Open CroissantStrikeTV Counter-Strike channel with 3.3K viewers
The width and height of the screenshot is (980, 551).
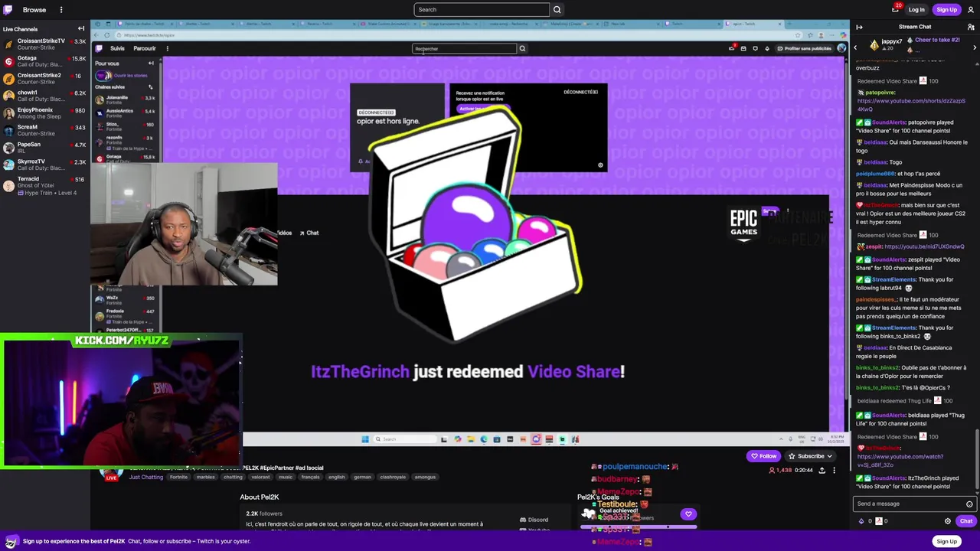45,44
